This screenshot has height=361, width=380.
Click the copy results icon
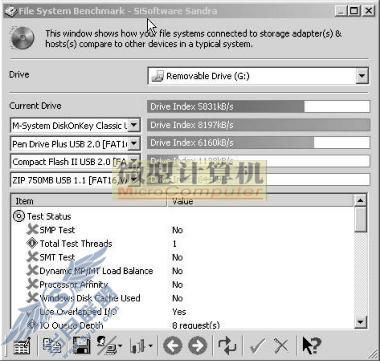click(52, 345)
